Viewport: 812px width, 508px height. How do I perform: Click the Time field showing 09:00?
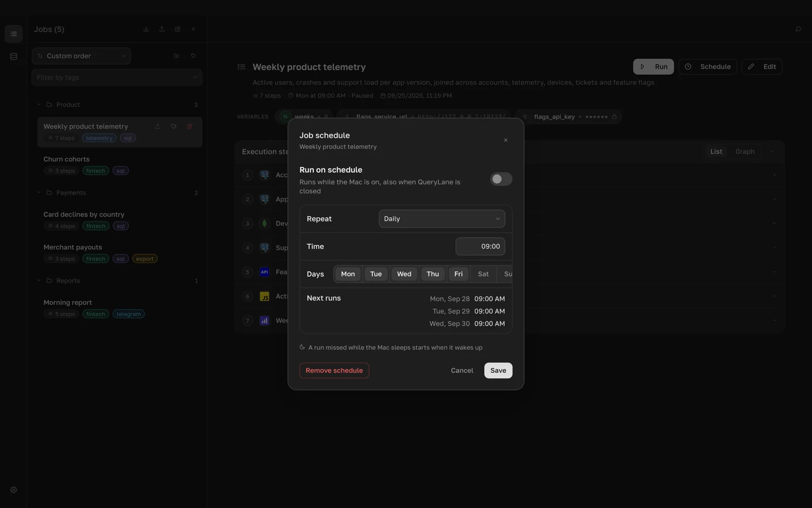point(480,246)
